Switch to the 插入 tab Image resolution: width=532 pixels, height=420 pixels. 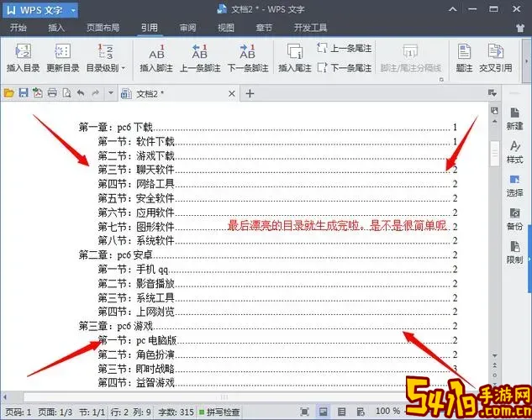(x=56, y=28)
